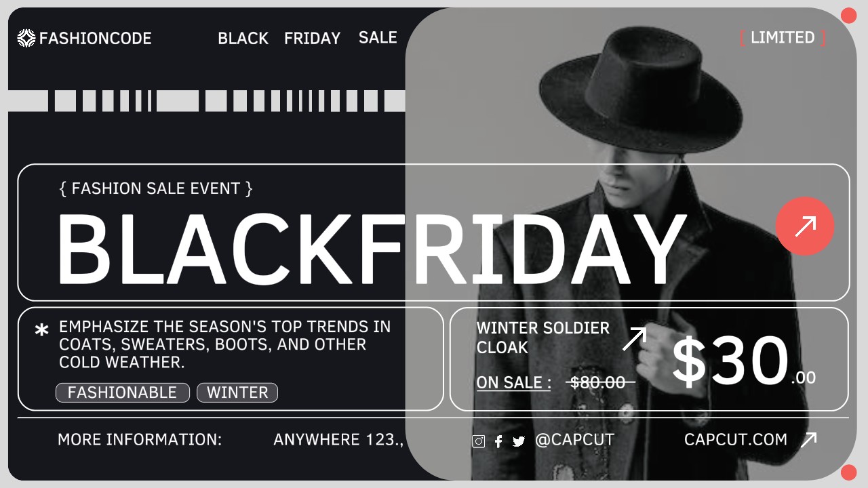Viewport: 868px width, 488px height.
Task: Click the $30 sale price
Action: (x=730, y=362)
